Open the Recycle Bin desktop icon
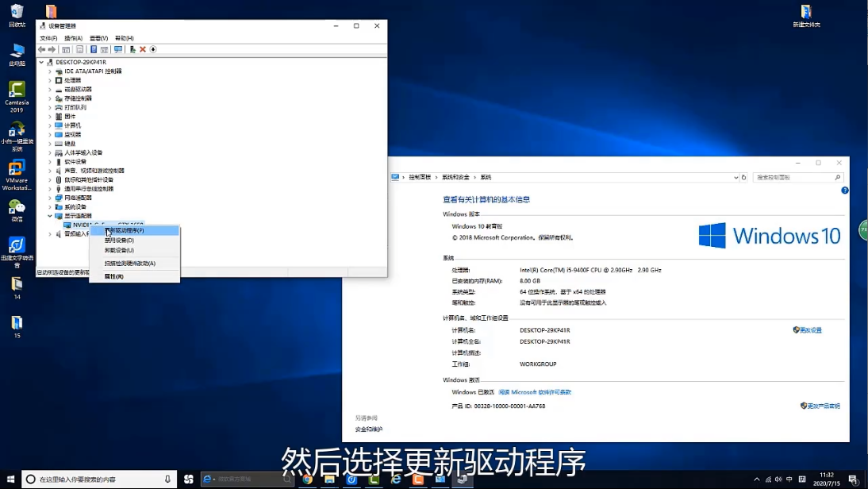Screen dimensions: 868x489 [x=17, y=14]
